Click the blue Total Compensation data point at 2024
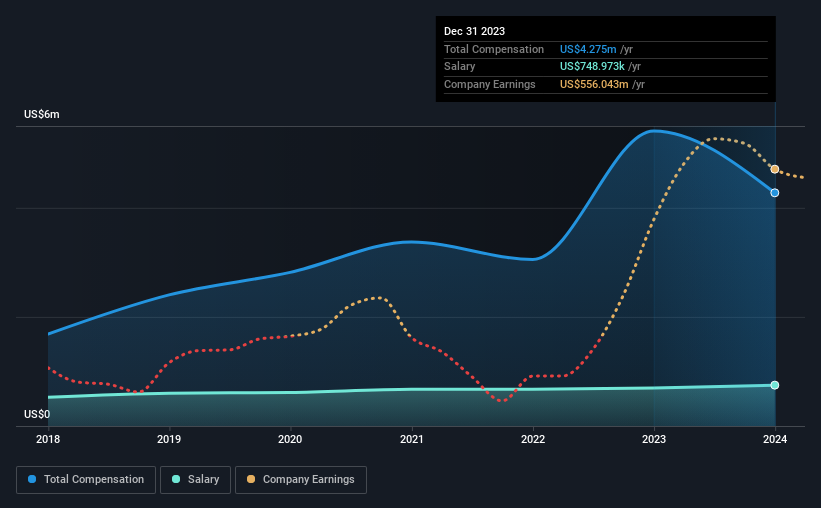821x508 pixels. pyautogui.click(x=774, y=193)
